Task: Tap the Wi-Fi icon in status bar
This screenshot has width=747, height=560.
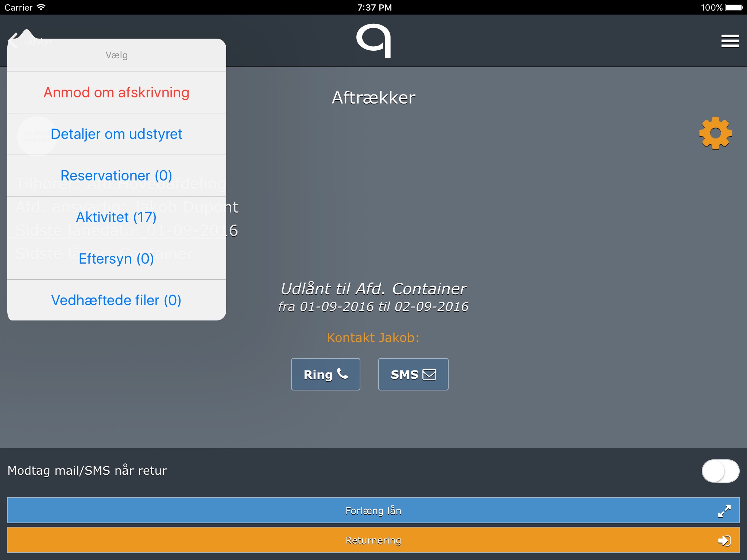Action: [x=41, y=7]
